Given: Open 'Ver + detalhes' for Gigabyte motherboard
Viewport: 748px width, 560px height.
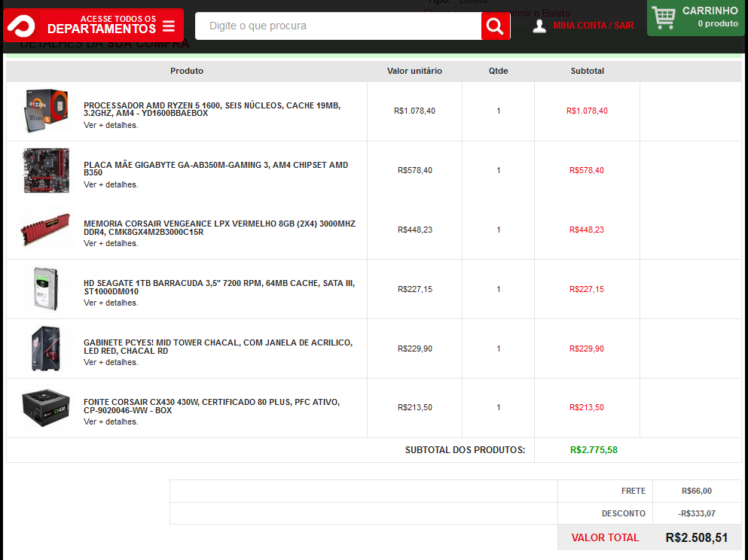Looking at the screenshot, I should click(x=111, y=185).
